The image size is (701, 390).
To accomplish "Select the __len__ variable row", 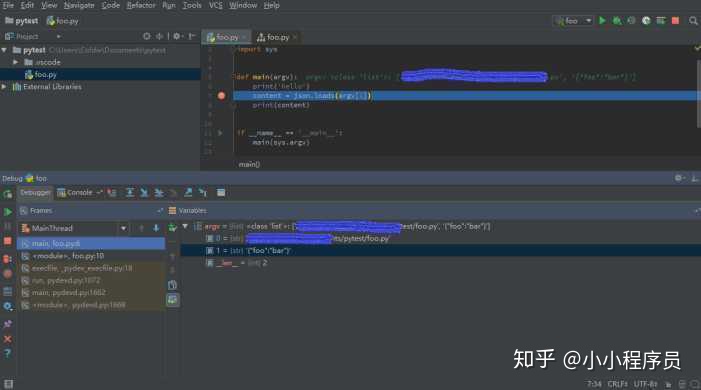I will [x=440, y=263].
